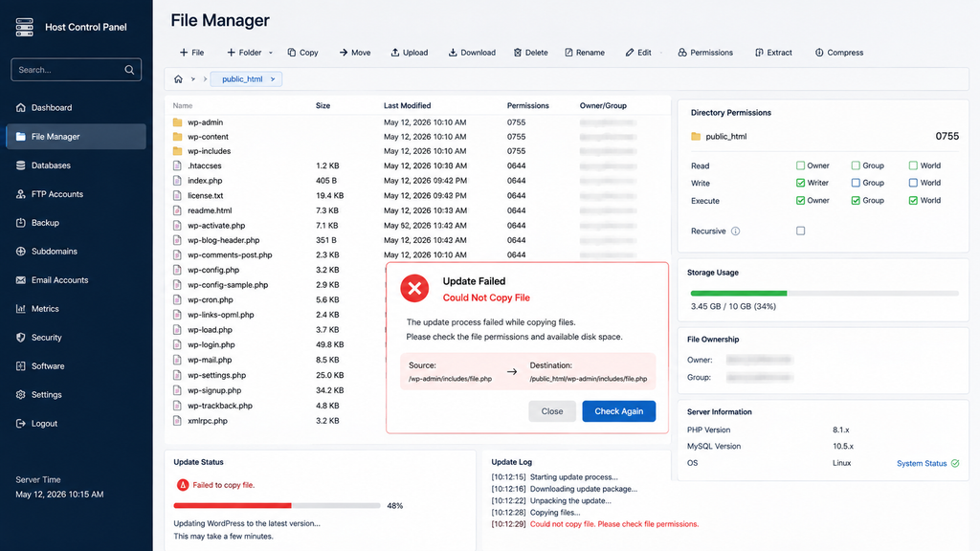Uncheck Execute permission for World
980x551 pixels.
click(913, 201)
